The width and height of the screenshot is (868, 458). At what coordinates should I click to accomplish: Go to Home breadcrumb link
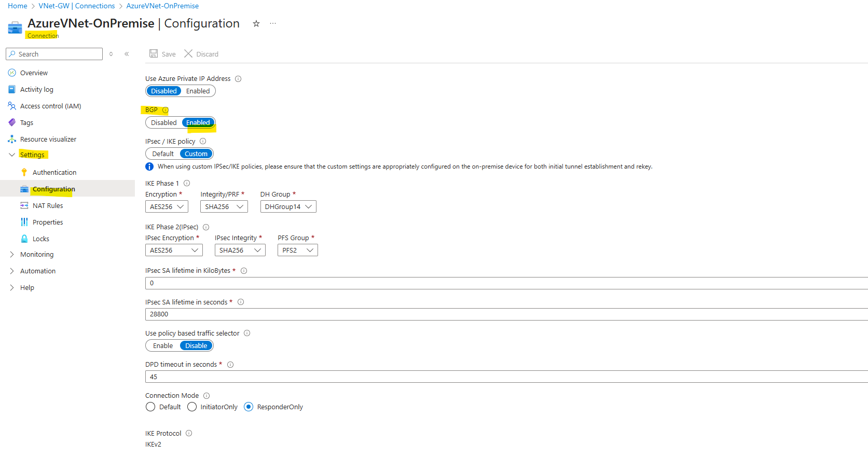18,6
